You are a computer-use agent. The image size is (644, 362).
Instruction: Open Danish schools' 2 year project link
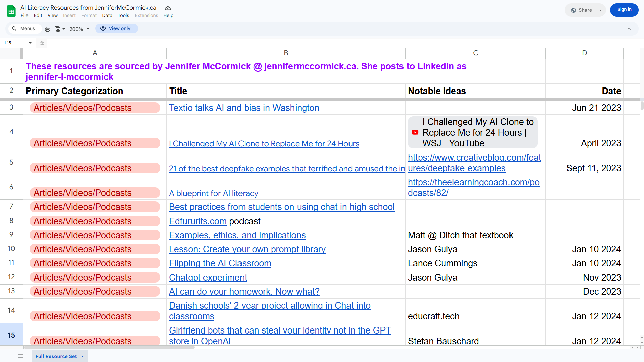click(270, 311)
